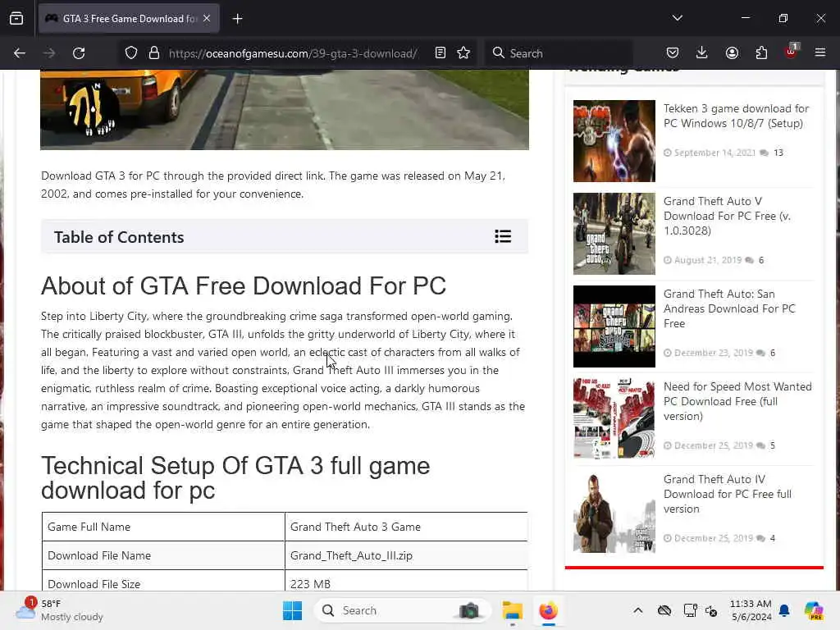Viewport: 840px width, 630px height.
Task: Open the notifications bell icon
Action: (x=784, y=610)
